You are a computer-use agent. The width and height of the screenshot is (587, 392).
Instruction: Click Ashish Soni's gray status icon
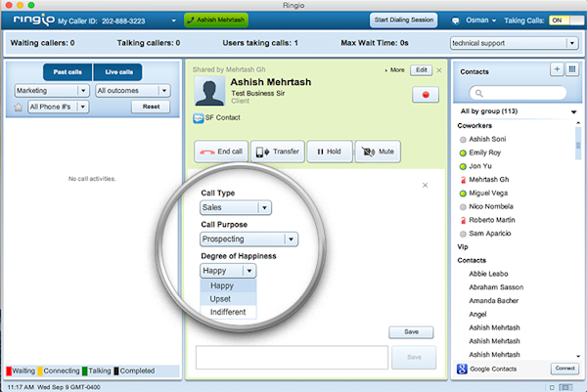[x=463, y=140]
